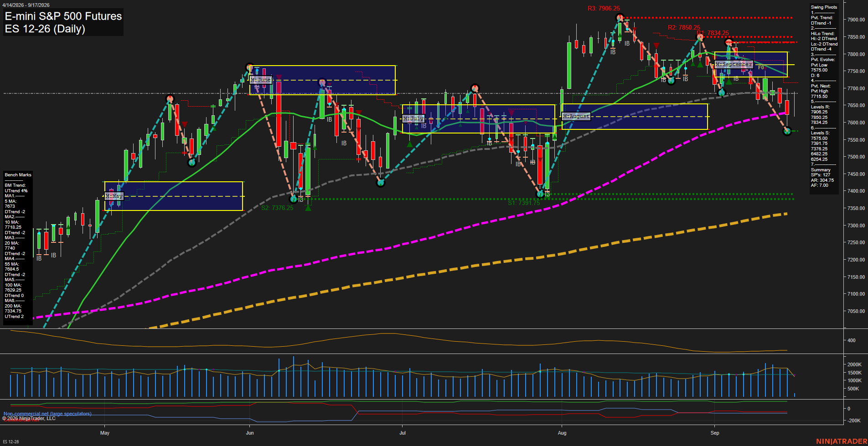Image resolution: width=868 pixels, height=446 pixels.
Task: Click the M-July monthly range label
Action: point(414,118)
